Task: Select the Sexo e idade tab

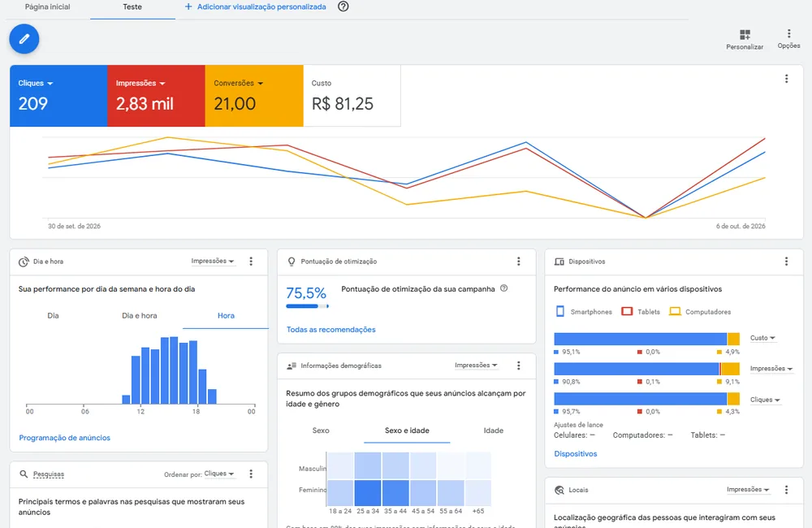Action: 407,431
